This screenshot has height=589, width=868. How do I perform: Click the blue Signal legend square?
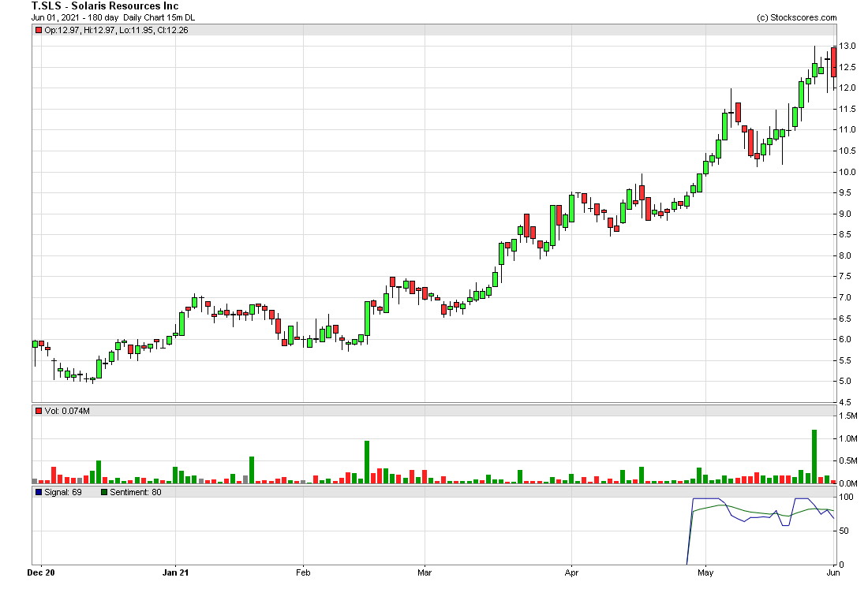click(x=38, y=492)
